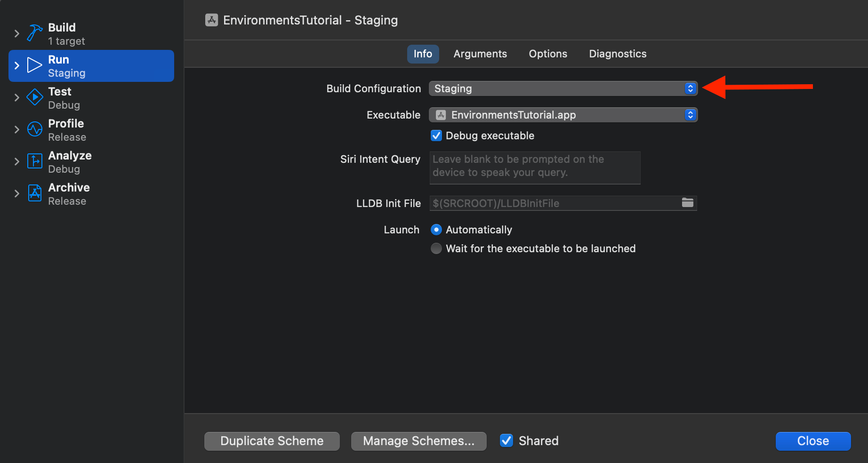Select the Automatically launch radio button
Image resolution: width=868 pixels, height=463 pixels.
click(436, 230)
